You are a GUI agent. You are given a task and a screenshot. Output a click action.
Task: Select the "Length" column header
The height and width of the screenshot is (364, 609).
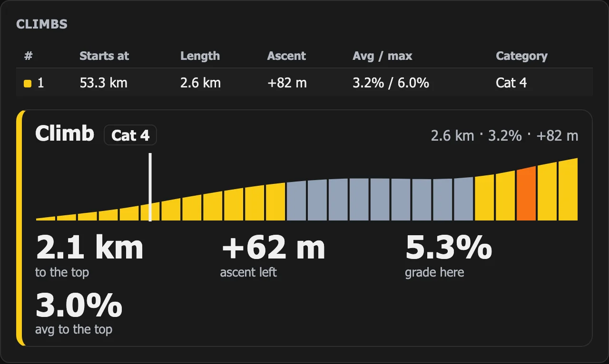200,56
